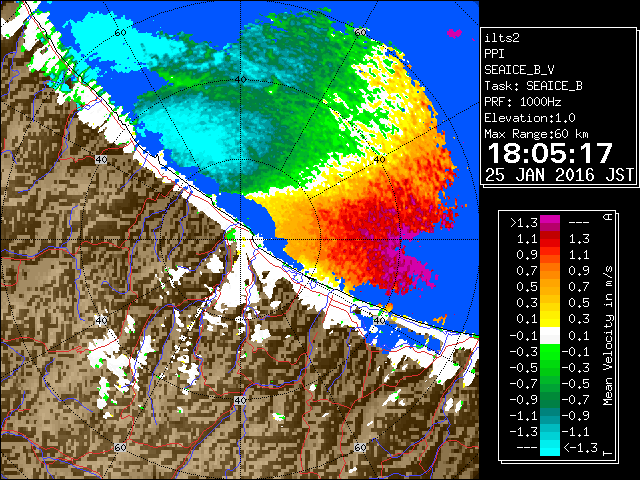The width and height of the screenshot is (640, 480).
Task: Select the "Task: SEAICE_B" line
Action: [x=533, y=86]
